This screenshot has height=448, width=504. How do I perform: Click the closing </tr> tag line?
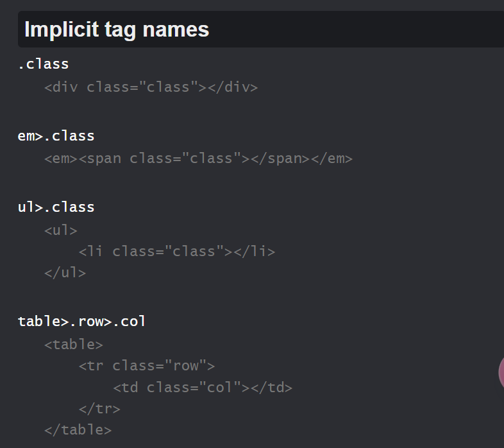click(99, 409)
